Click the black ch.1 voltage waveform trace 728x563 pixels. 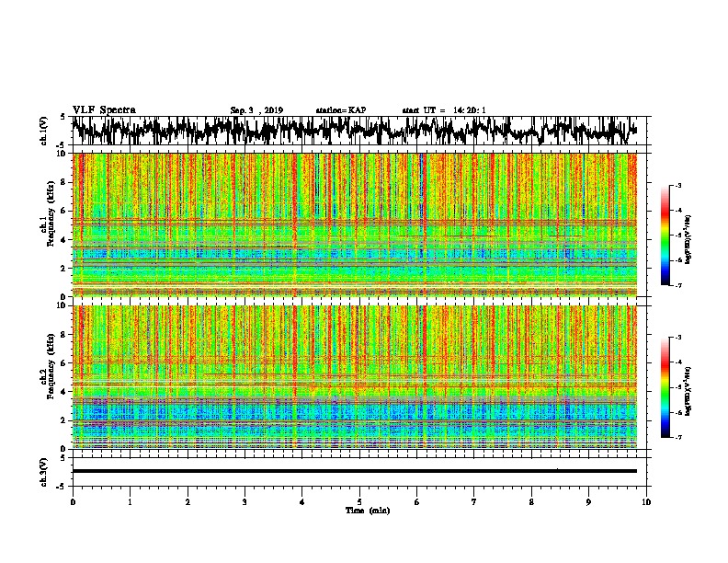pos(354,131)
